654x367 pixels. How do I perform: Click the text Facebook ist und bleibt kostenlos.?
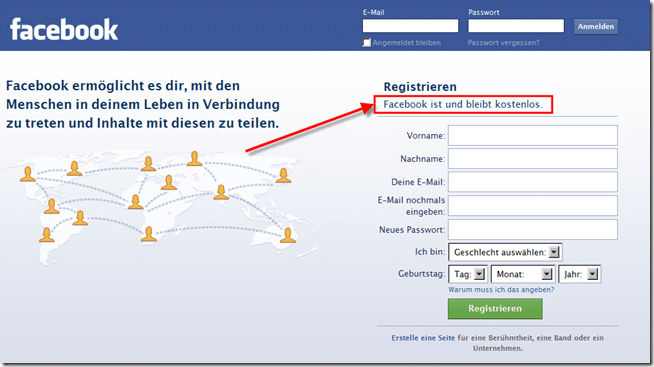[x=463, y=104]
